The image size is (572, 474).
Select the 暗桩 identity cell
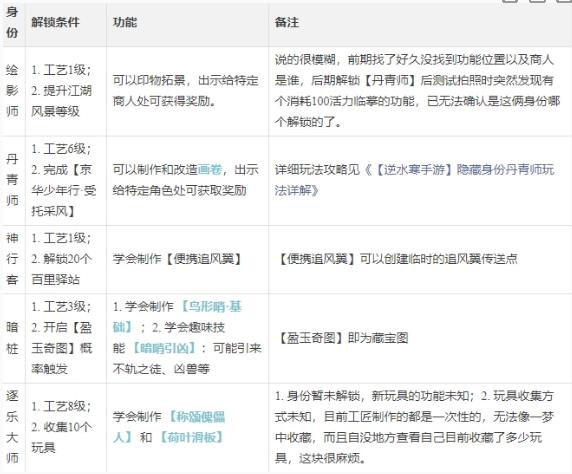pyautogui.click(x=12, y=338)
